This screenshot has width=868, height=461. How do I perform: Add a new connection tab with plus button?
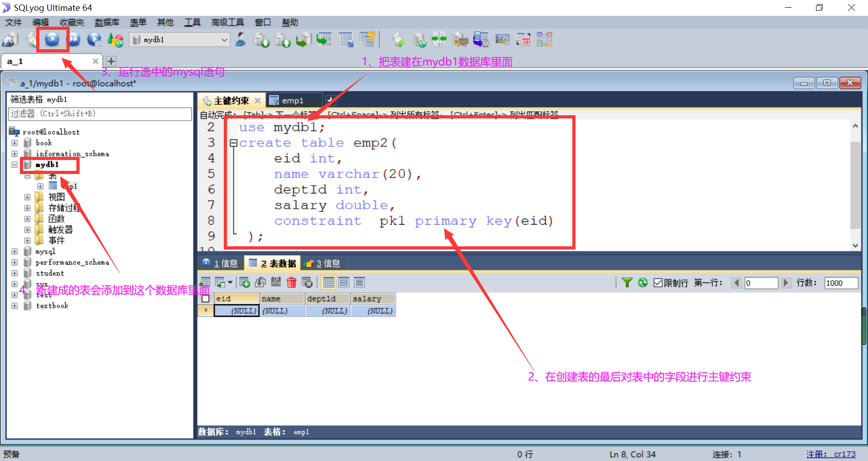click(x=111, y=61)
